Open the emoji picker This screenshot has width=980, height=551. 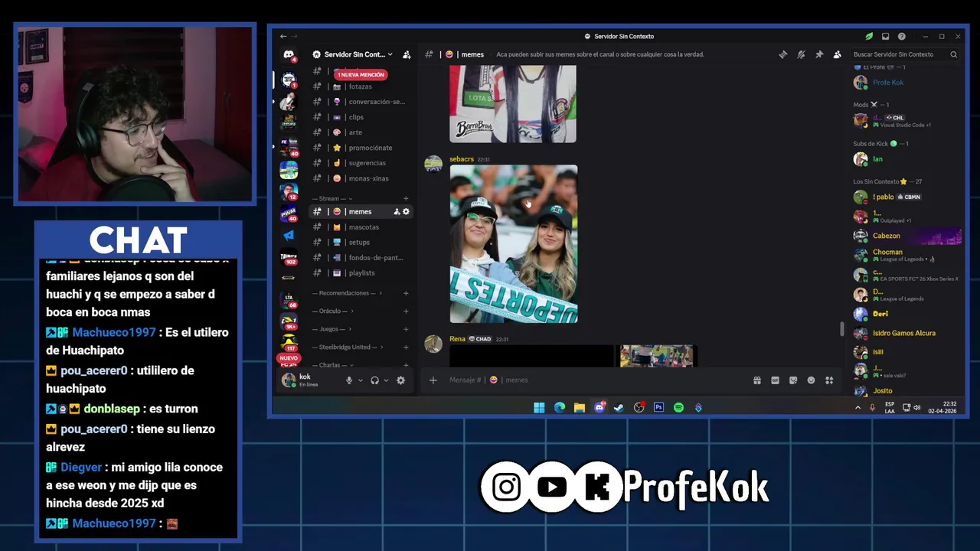point(811,380)
